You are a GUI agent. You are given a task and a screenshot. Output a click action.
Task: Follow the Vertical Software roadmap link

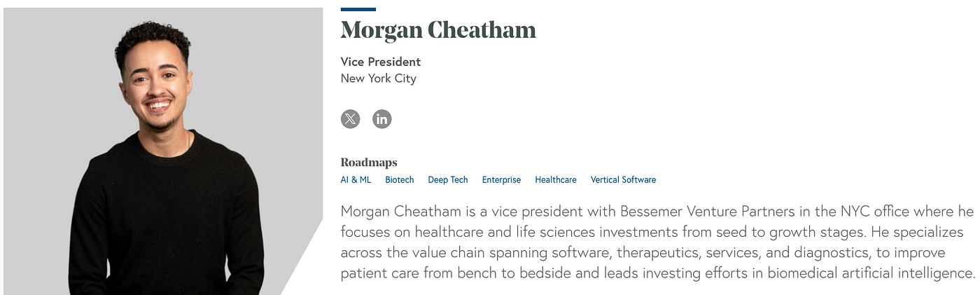[x=623, y=180]
